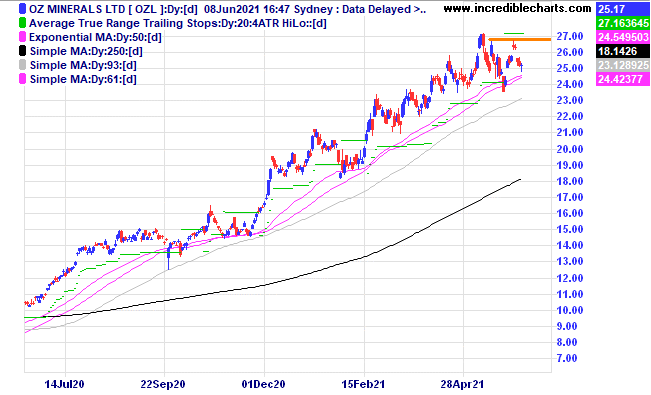Click the 15Feb21 date axis label
This screenshot has width=651, height=395.
(364, 384)
